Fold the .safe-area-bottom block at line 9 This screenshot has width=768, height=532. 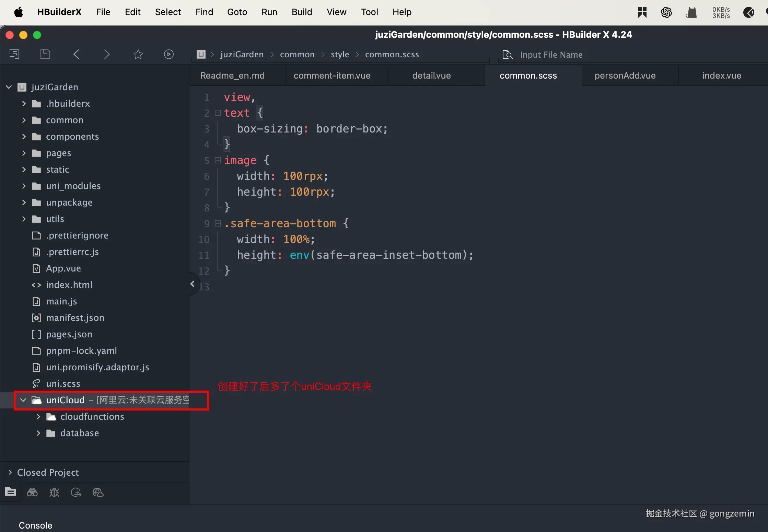coord(218,223)
